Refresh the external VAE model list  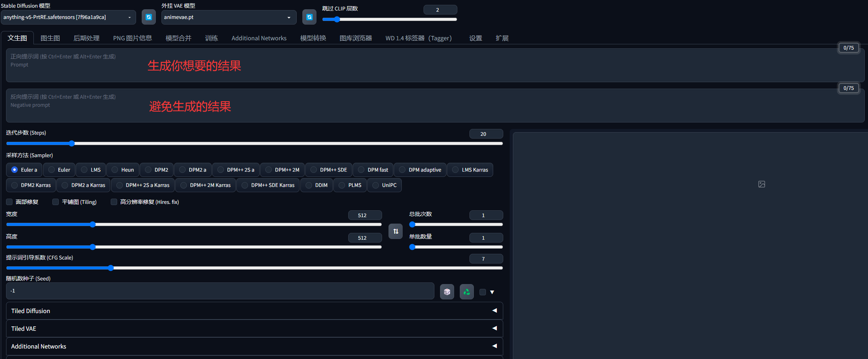pyautogui.click(x=309, y=17)
